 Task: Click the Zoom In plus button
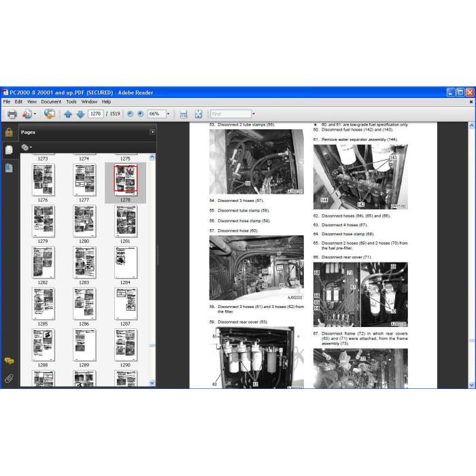[140, 114]
